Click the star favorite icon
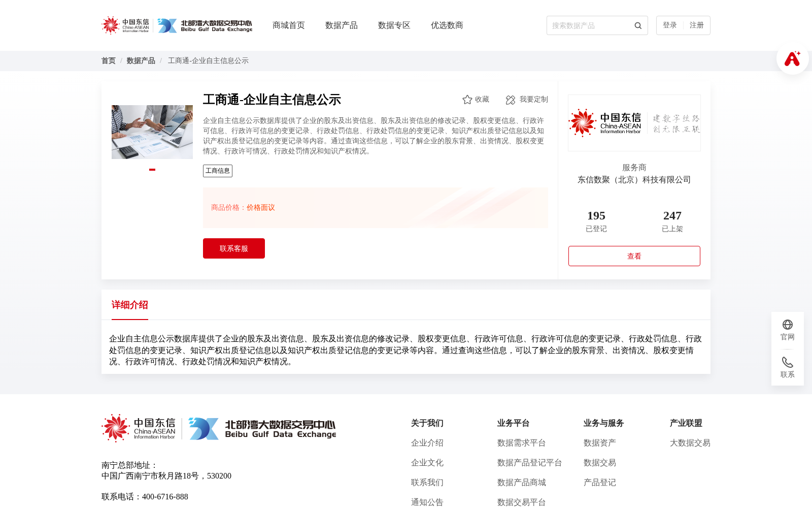This screenshot has height=508, width=812. [467, 100]
